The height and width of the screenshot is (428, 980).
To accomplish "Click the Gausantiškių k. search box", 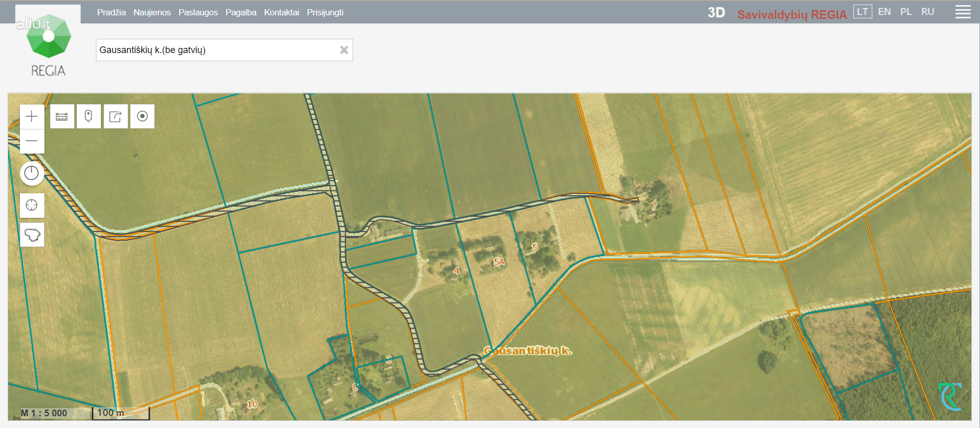I will pyautogui.click(x=214, y=50).
